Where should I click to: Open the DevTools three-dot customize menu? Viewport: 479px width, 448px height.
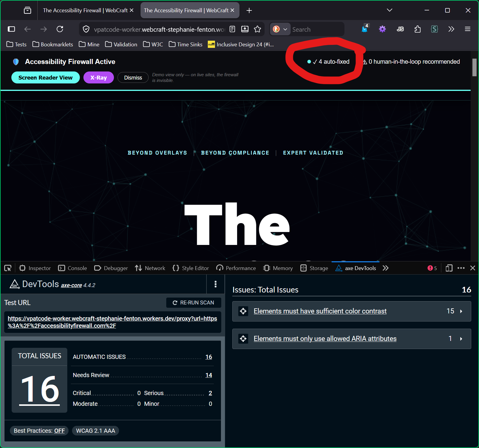[461, 268]
